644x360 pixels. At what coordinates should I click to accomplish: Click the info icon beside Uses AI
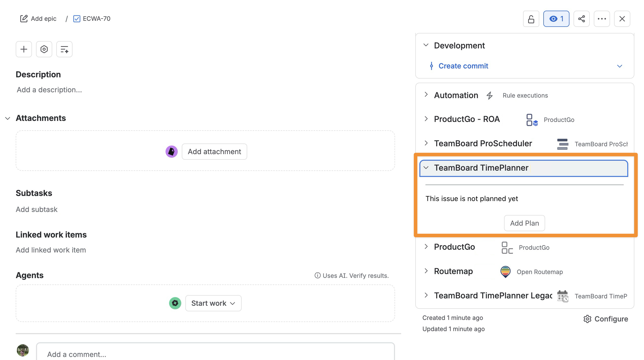click(x=317, y=276)
